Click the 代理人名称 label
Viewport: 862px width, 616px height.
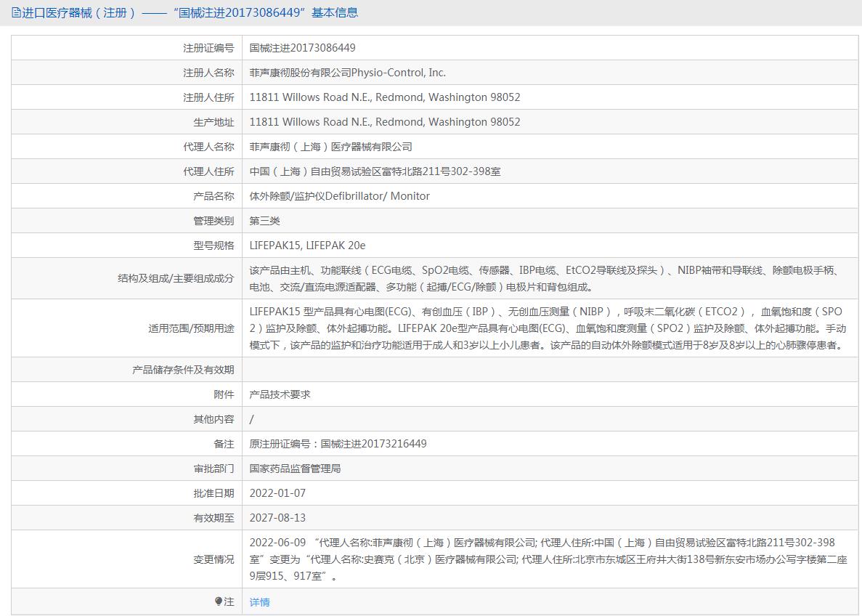[208, 147]
